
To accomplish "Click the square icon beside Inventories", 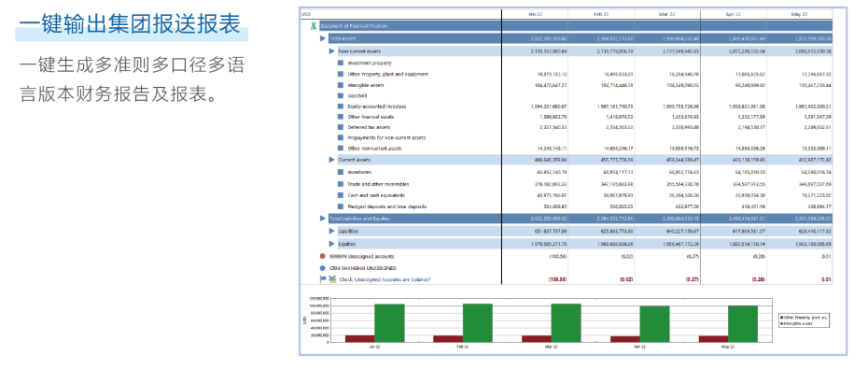I will [x=341, y=172].
